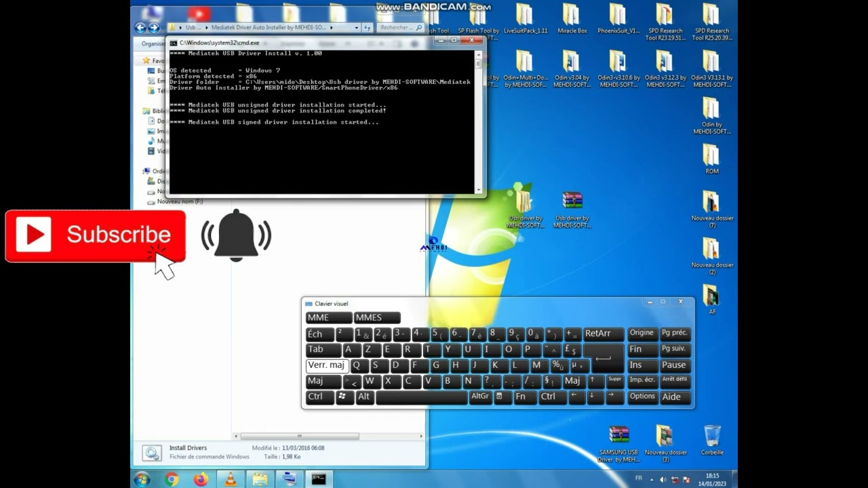
Task: Click the Mediatek Driver Auto Installer breadcrumb
Action: click(x=269, y=28)
